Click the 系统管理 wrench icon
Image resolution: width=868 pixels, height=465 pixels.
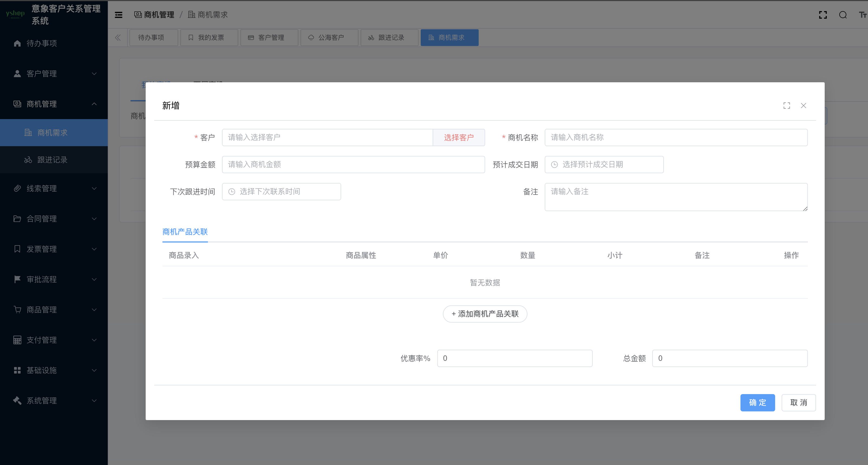click(17, 400)
